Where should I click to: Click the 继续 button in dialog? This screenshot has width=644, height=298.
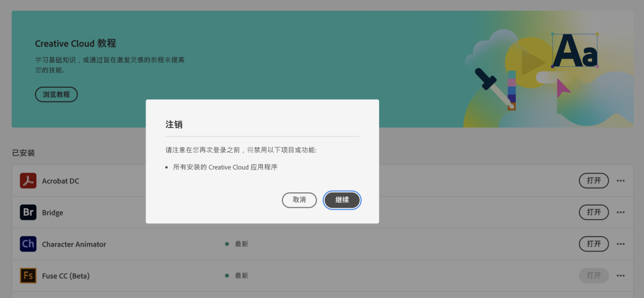pyautogui.click(x=342, y=200)
